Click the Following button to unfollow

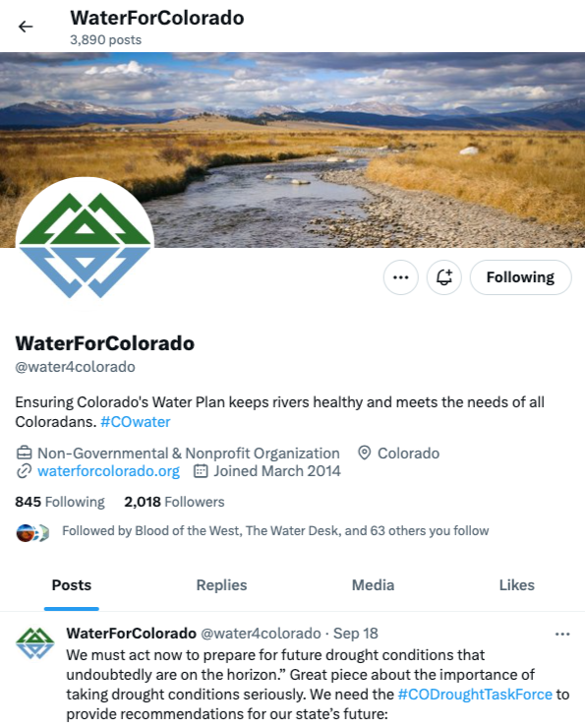click(520, 277)
